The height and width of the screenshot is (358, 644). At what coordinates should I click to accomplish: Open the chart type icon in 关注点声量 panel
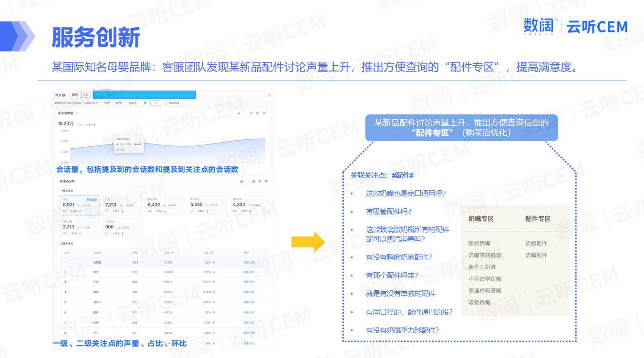click(x=239, y=113)
